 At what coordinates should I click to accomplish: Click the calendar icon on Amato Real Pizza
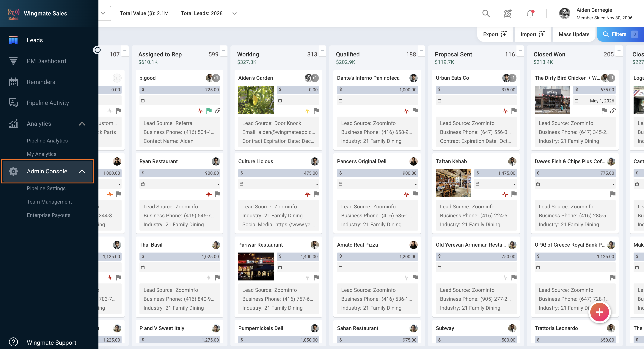tap(340, 267)
